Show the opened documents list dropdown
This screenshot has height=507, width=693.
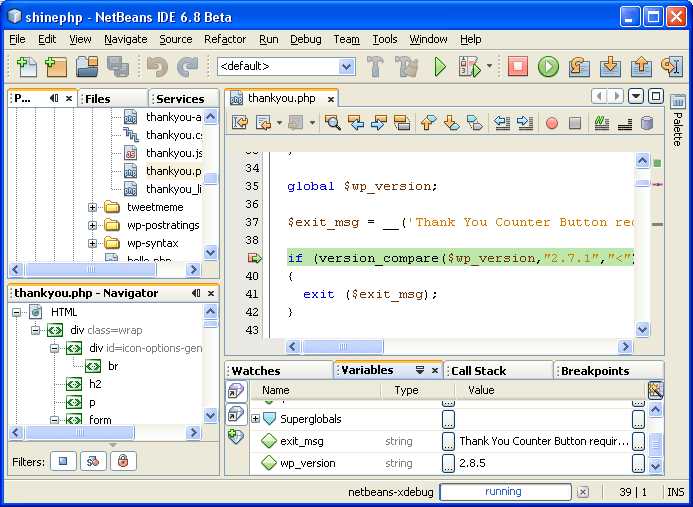pos(636,96)
